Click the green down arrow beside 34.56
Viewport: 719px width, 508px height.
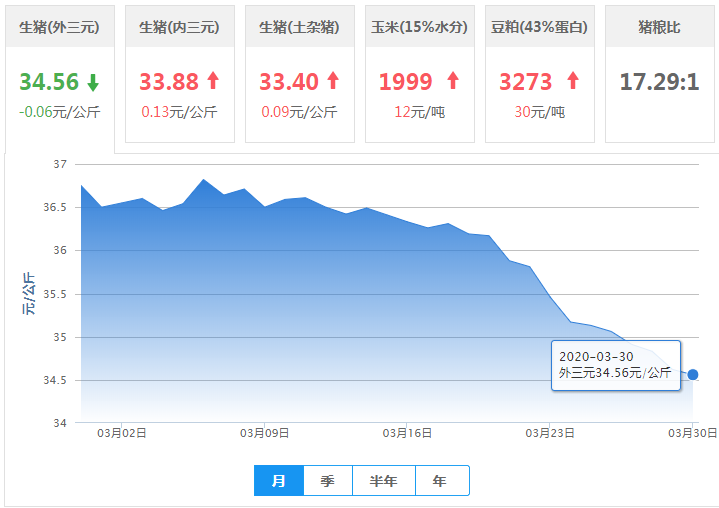(93, 82)
